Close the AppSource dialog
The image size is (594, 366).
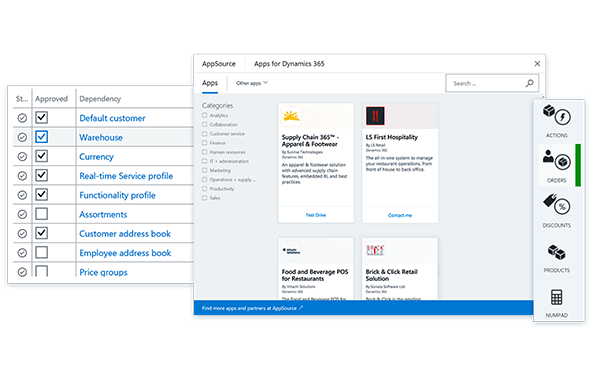click(537, 64)
